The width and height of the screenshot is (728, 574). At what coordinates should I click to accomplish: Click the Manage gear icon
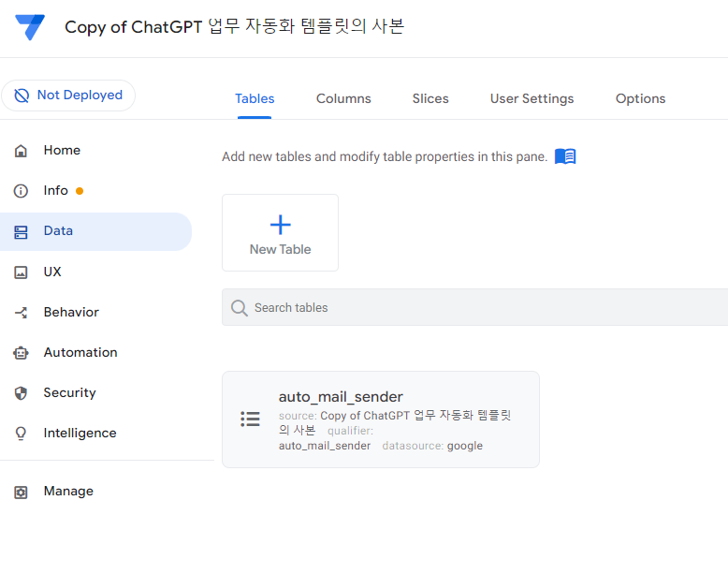click(21, 493)
